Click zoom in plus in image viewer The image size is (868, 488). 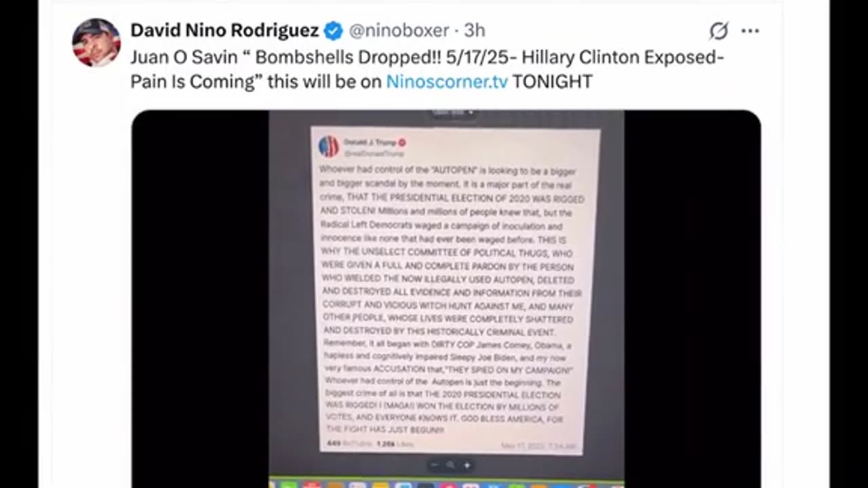click(x=467, y=465)
